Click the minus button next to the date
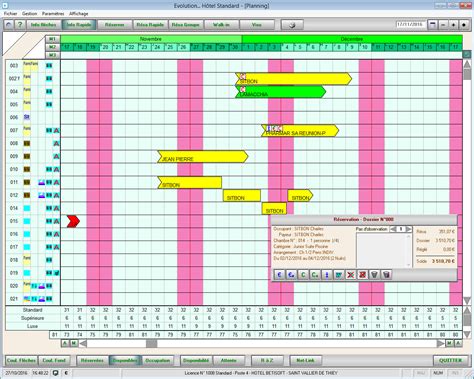The width and height of the screenshot is (474, 379). click(443, 25)
